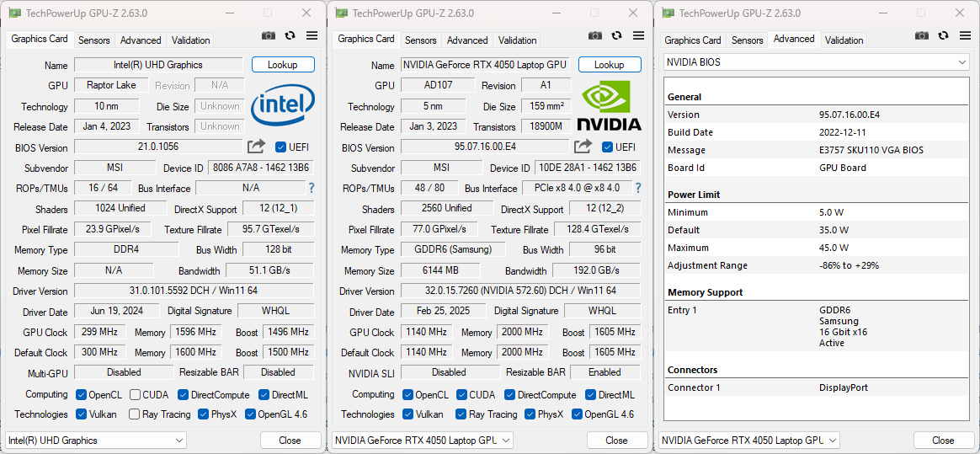The image size is (980, 454).
Task: Click share BIOS icon next to 21.0.1056
Action: [256, 147]
